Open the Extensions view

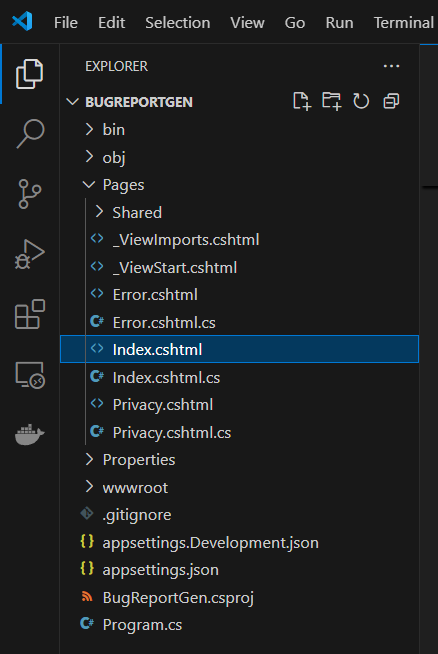click(30, 314)
